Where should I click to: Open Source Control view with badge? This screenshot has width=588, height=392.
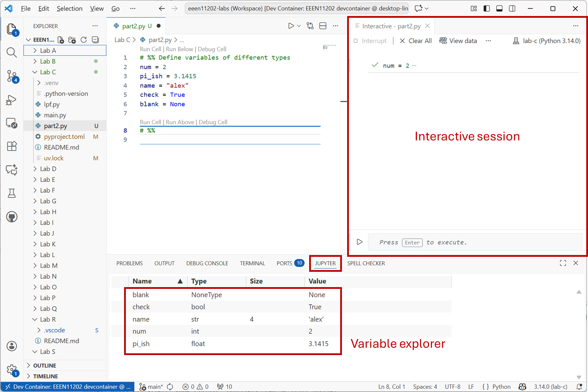[x=12, y=76]
